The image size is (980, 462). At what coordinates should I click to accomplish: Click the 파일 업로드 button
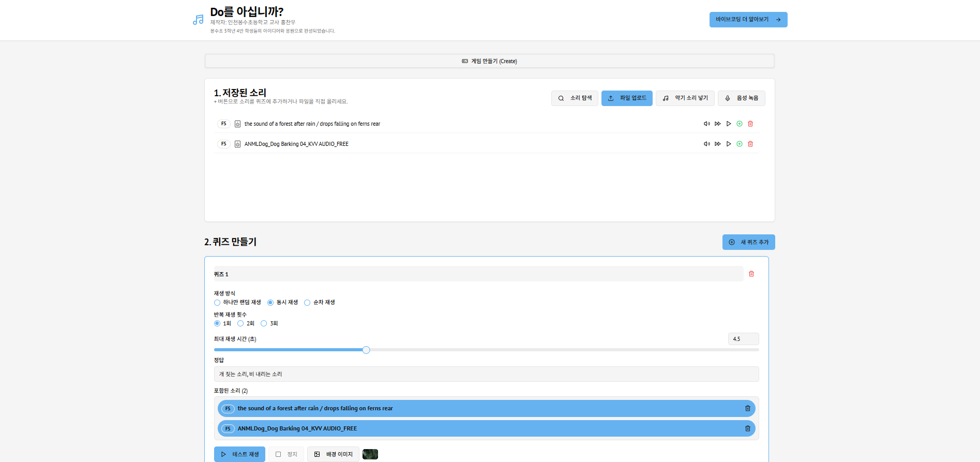coord(627,98)
